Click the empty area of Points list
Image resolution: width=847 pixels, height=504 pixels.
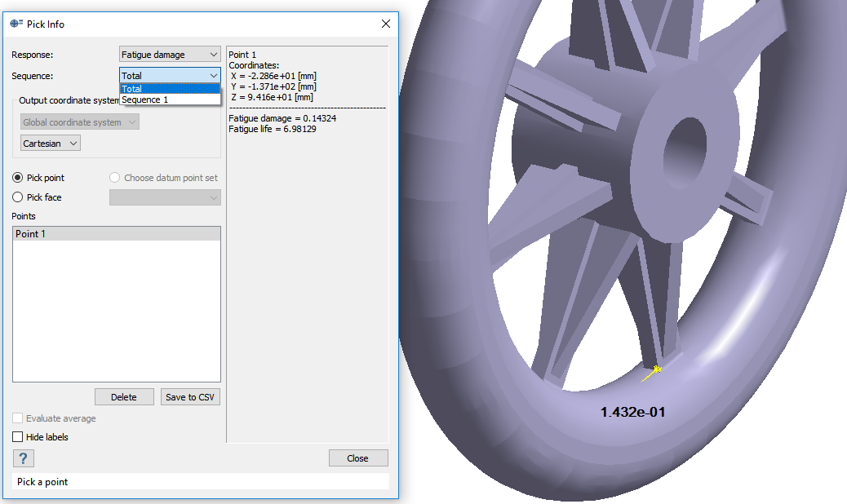[x=116, y=318]
